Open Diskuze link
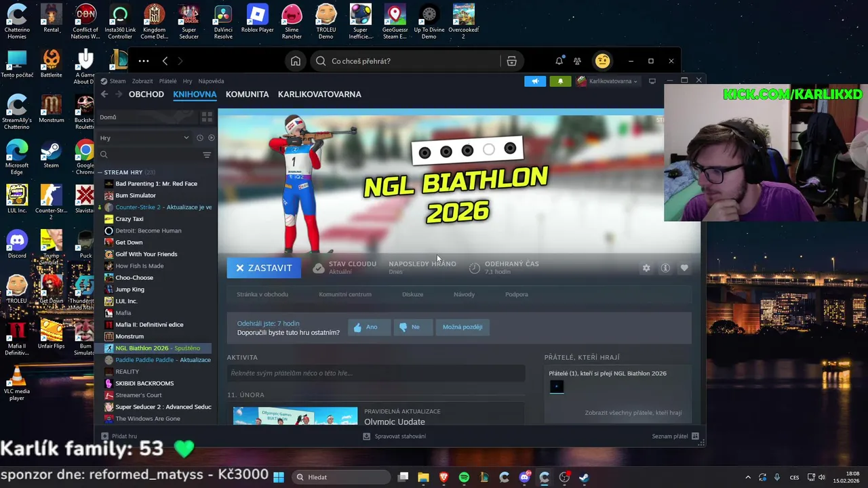868x488 pixels. click(412, 294)
